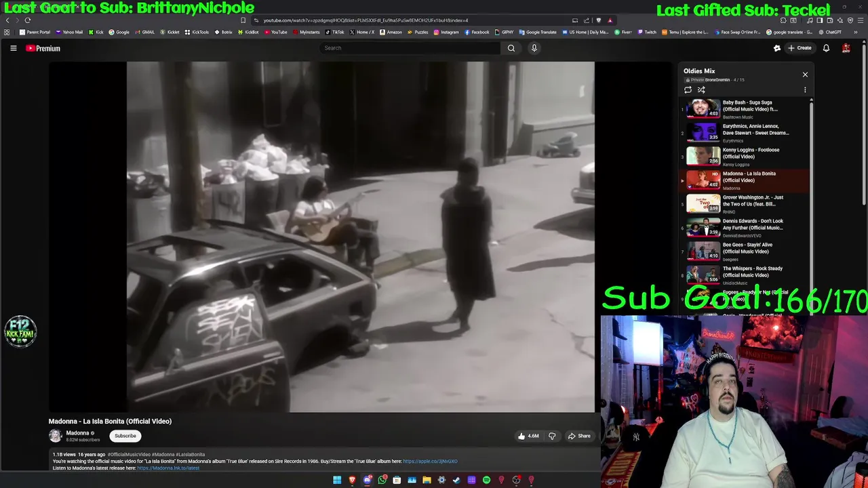Open the ChatGPT bookmark
This screenshot has height=488, width=868.
(x=829, y=32)
